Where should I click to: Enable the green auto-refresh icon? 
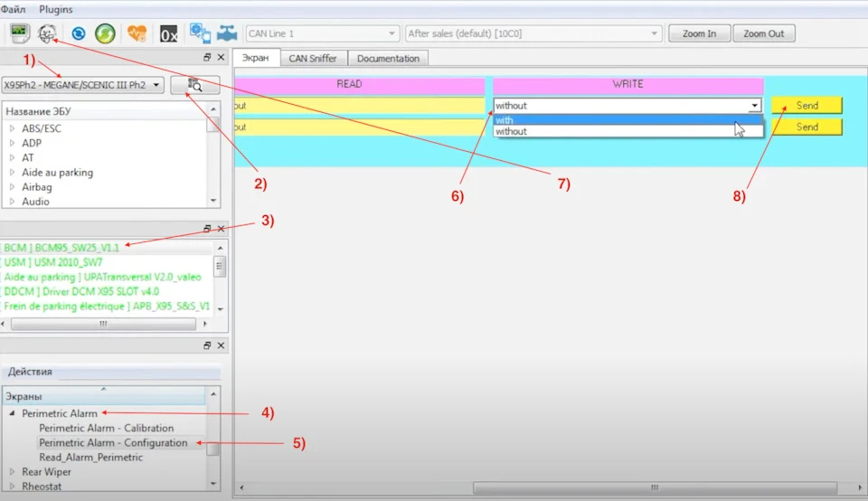coord(105,33)
